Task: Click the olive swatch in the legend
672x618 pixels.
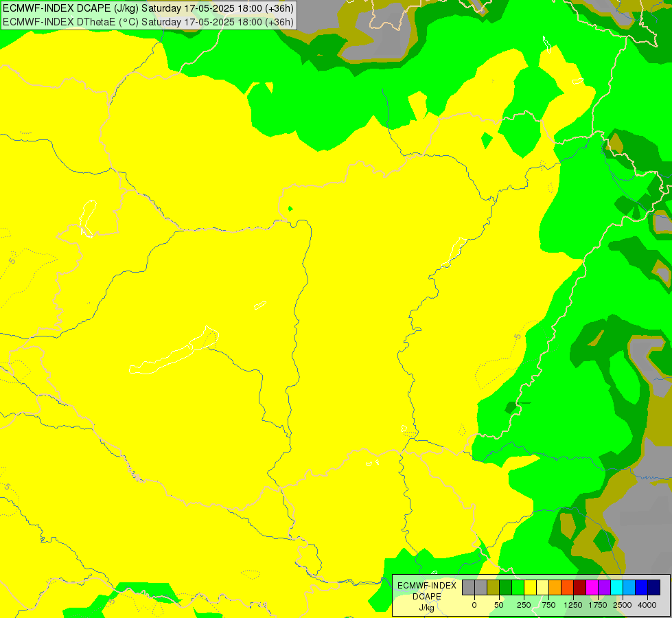Action: [494, 587]
